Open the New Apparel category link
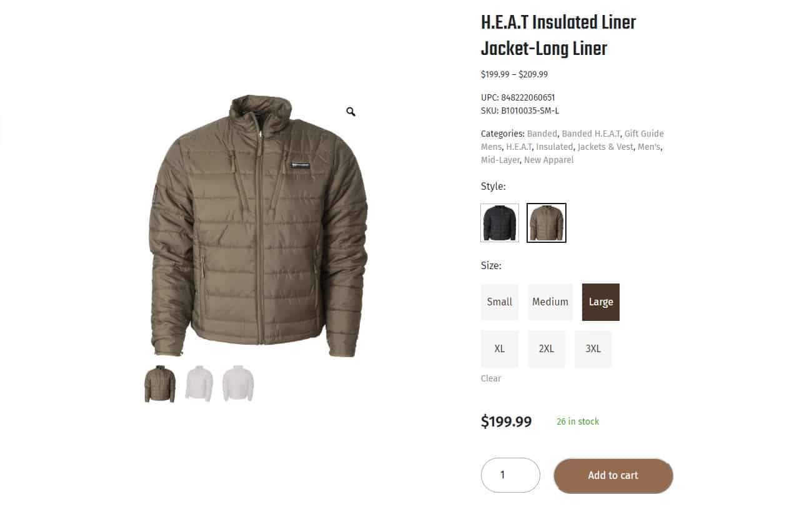Viewport: 812px width, 512px height. click(548, 160)
